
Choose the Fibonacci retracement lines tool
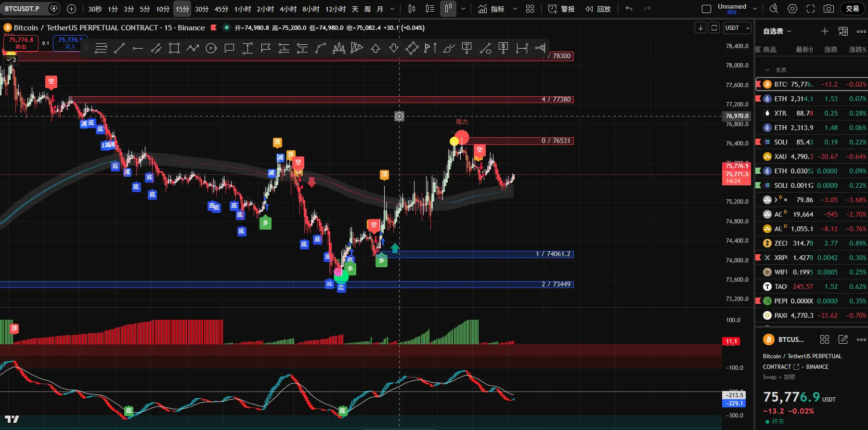pos(101,48)
